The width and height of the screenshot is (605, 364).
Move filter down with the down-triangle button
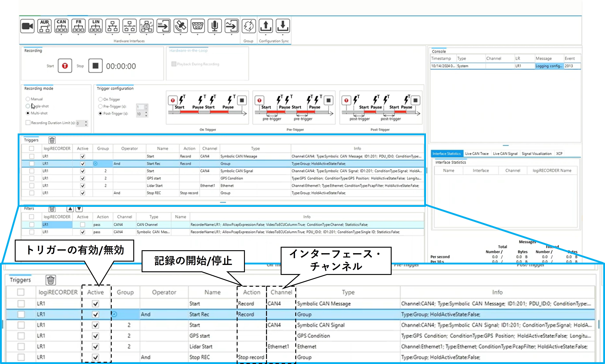pos(79,209)
